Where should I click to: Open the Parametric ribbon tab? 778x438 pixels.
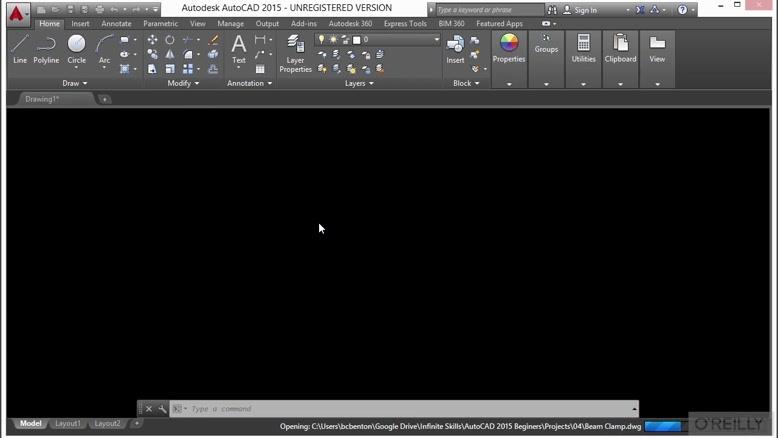[x=160, y=23]
